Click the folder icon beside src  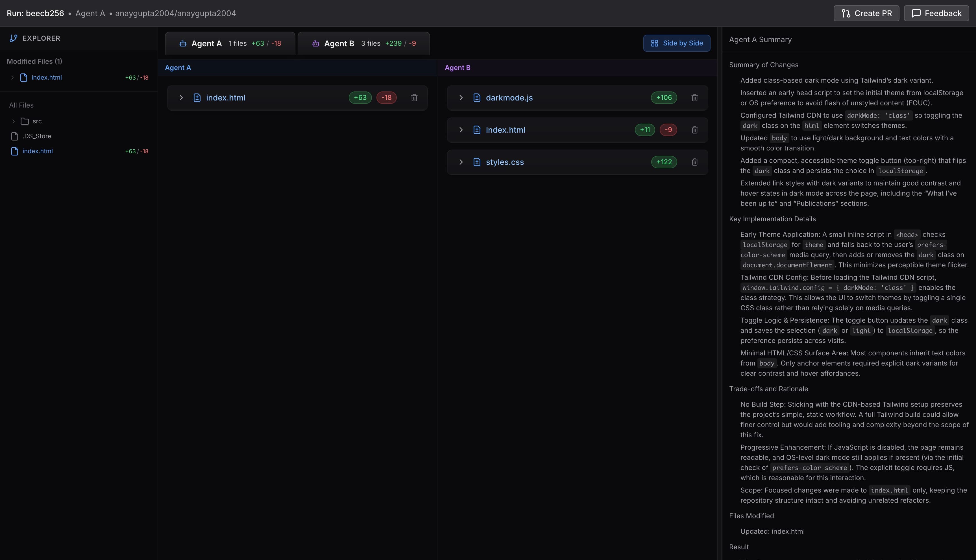pos(25,121)
